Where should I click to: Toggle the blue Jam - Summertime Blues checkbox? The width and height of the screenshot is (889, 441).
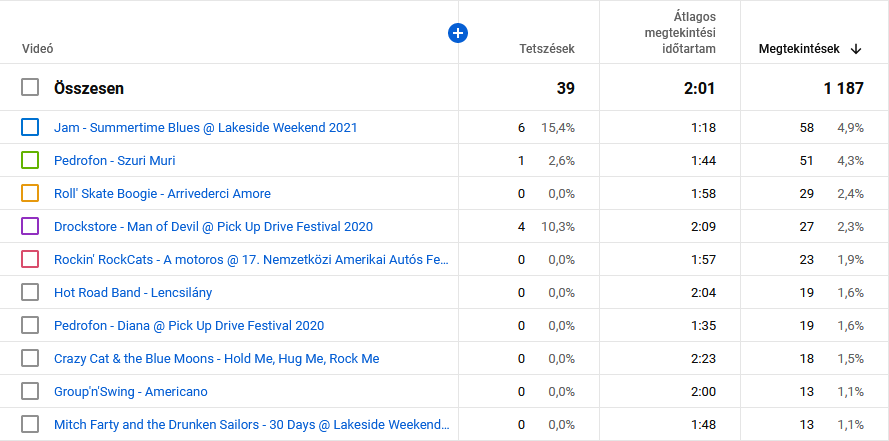(30, 127)
